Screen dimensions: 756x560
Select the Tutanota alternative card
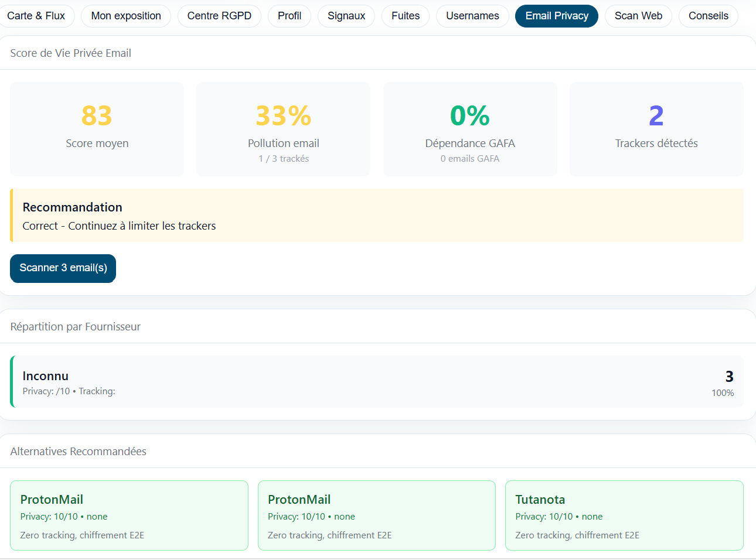[x=624, y=515]
